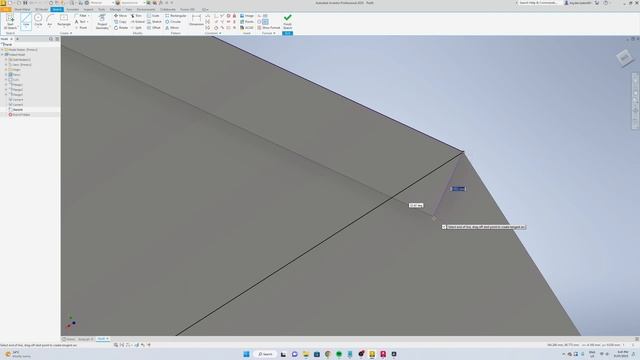This screenshot has height=360, width=640.
Task: Select the Move tool
Action: (120, 16)
